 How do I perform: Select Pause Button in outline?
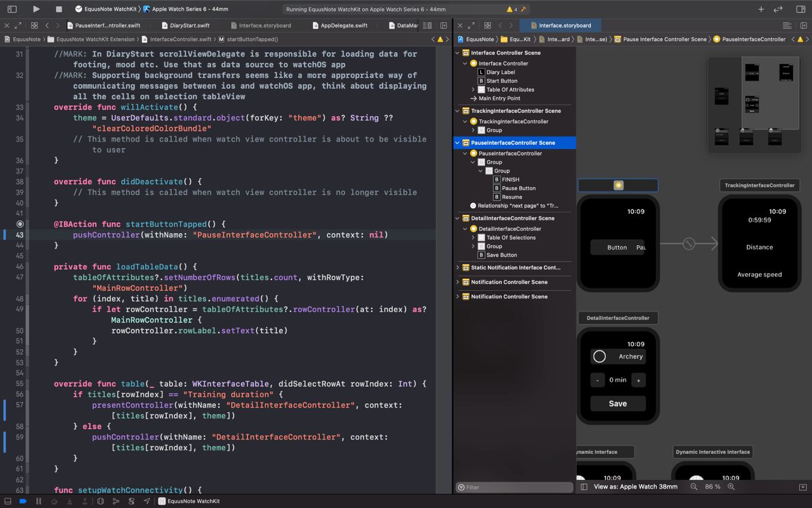click(514, 188)
